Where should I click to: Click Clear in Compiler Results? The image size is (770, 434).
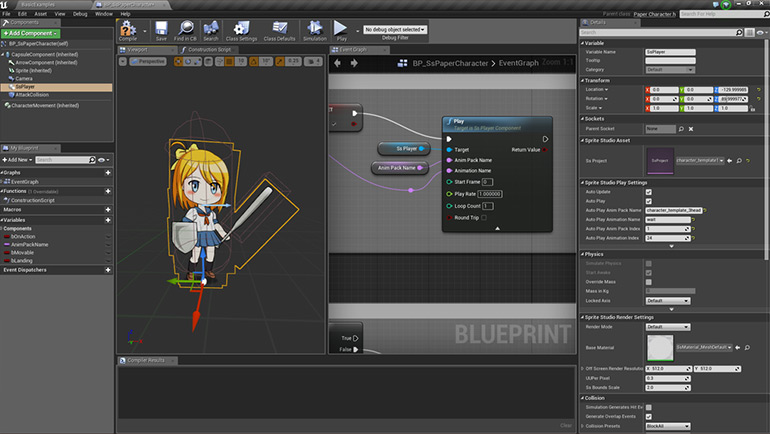[x=566, y=426]
